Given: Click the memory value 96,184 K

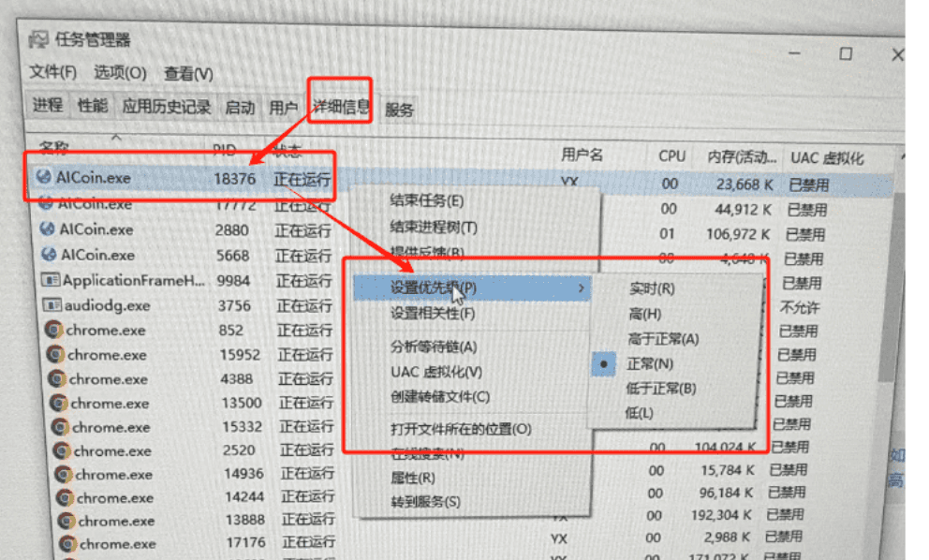Looking at the screenshot, I should pos(726,493).
